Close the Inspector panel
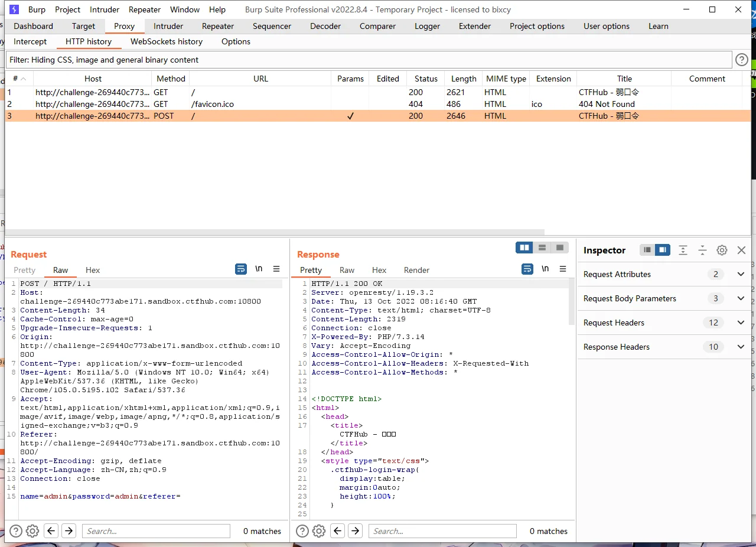 click(x=742, y=250)
